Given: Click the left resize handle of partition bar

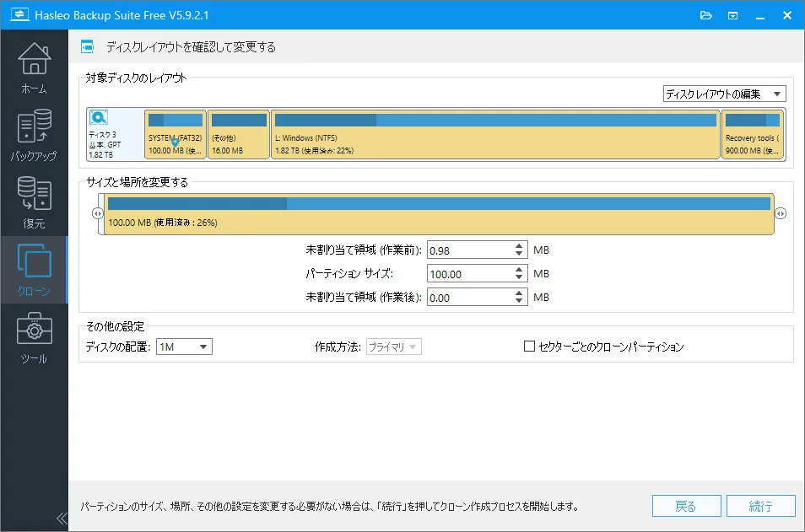Looking at the screenshot, I should pos(98,213).
